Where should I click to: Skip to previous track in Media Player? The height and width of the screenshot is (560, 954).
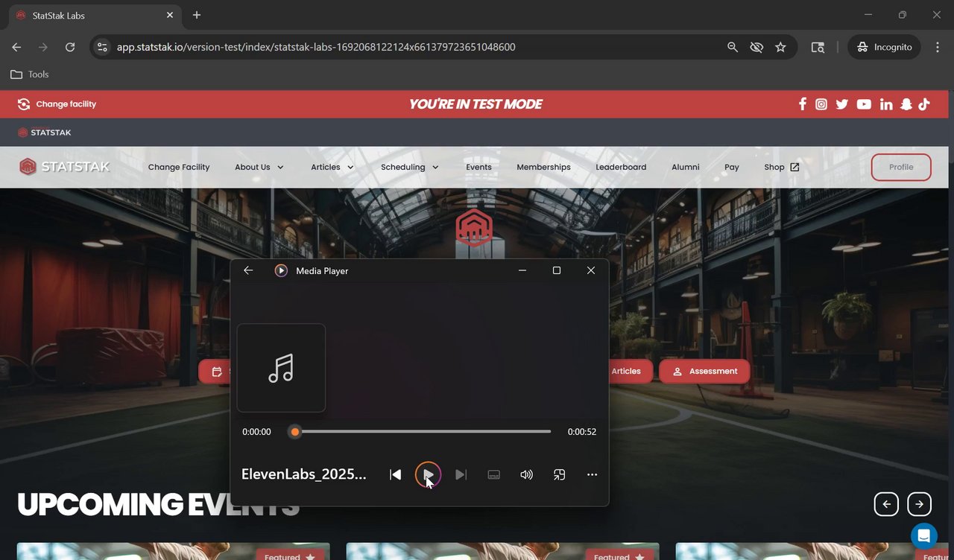396,474
